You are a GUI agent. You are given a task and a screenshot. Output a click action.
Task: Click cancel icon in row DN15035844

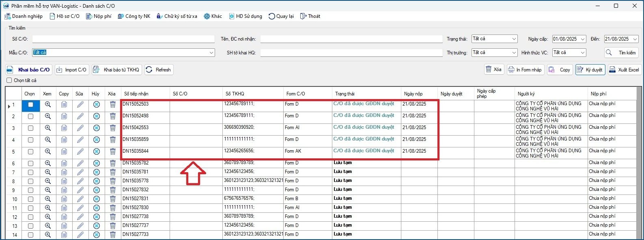point(97,152)
